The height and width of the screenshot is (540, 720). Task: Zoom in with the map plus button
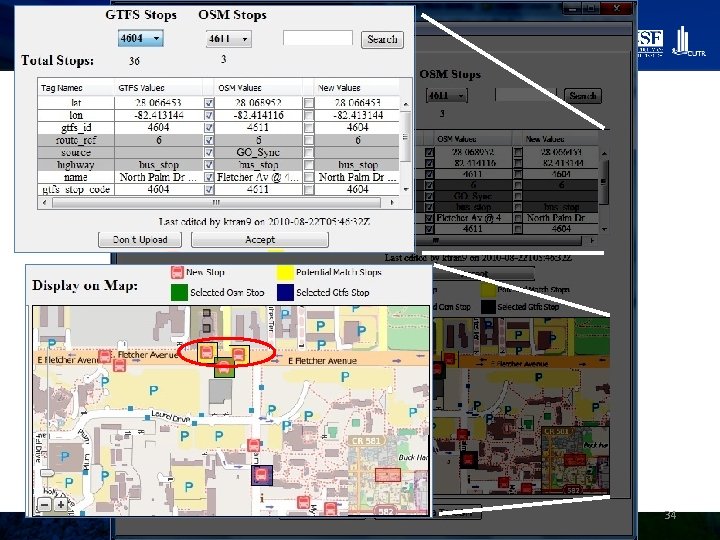click(61, 505)
